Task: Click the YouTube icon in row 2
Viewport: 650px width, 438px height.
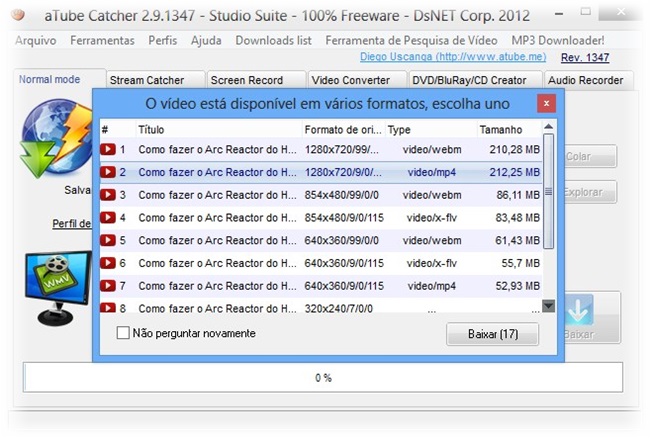Action: 108,172
